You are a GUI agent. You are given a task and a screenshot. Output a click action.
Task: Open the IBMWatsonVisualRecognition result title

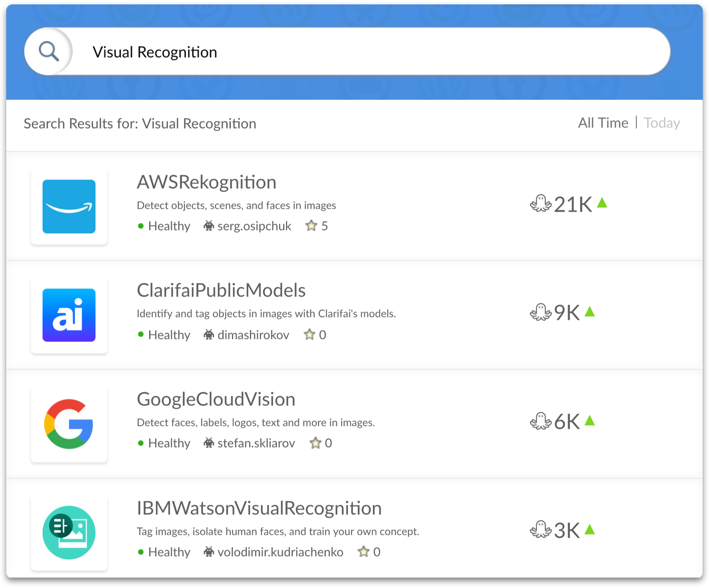tap(259, 508)
